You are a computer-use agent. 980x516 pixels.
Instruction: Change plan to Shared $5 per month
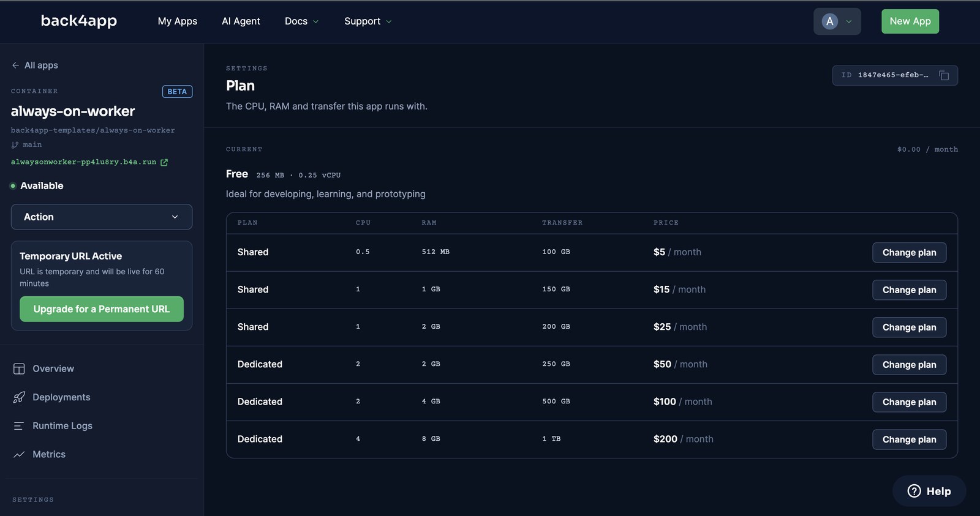(x=909, y=253)
